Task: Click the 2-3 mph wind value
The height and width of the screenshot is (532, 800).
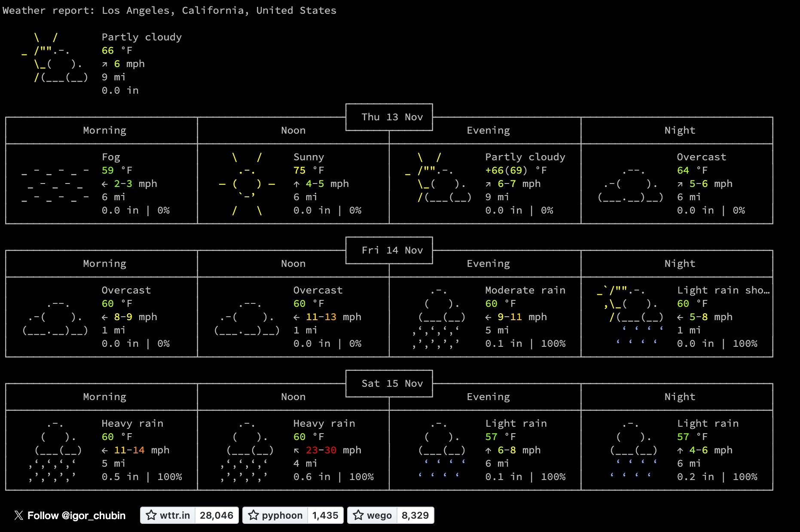Action: pyautogui.click(x=129, y=183)
